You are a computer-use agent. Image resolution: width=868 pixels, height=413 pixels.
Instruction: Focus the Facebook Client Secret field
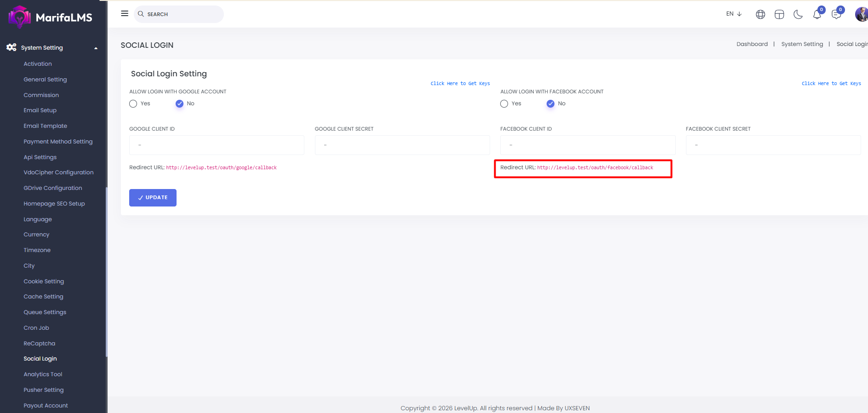773,145
